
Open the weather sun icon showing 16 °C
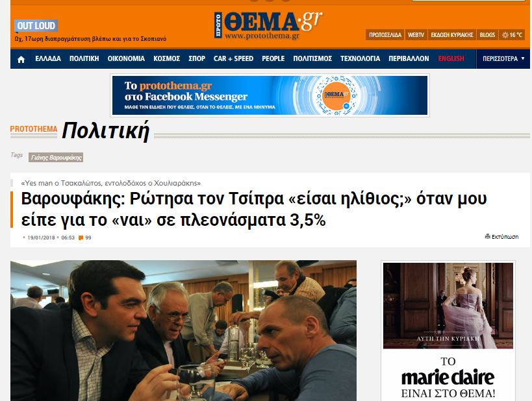pyautogui.click(x=505, y=35)
